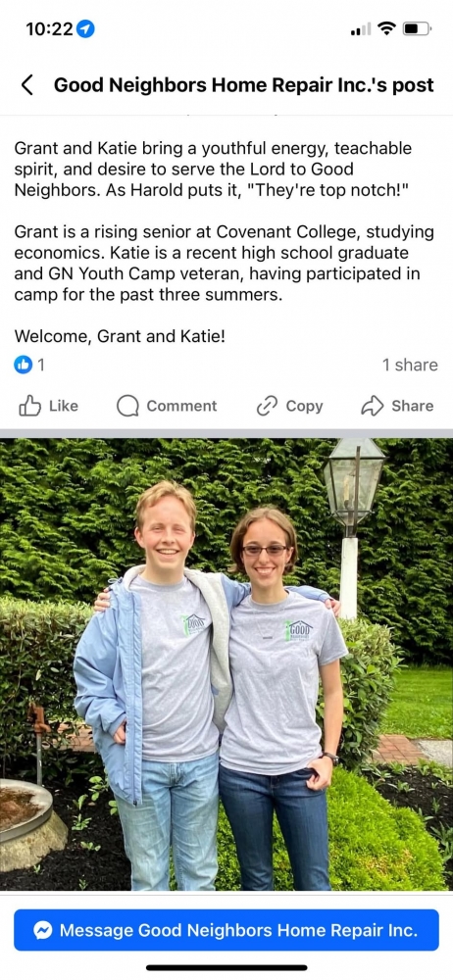Tap the Share label text
Viewport: 453px width, 980px height.
413,407
